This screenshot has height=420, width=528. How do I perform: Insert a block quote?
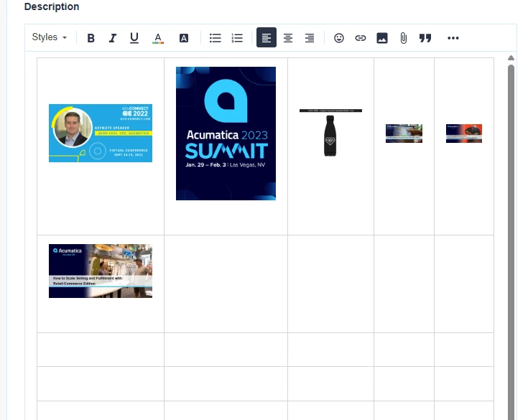(x=425, y=38)
